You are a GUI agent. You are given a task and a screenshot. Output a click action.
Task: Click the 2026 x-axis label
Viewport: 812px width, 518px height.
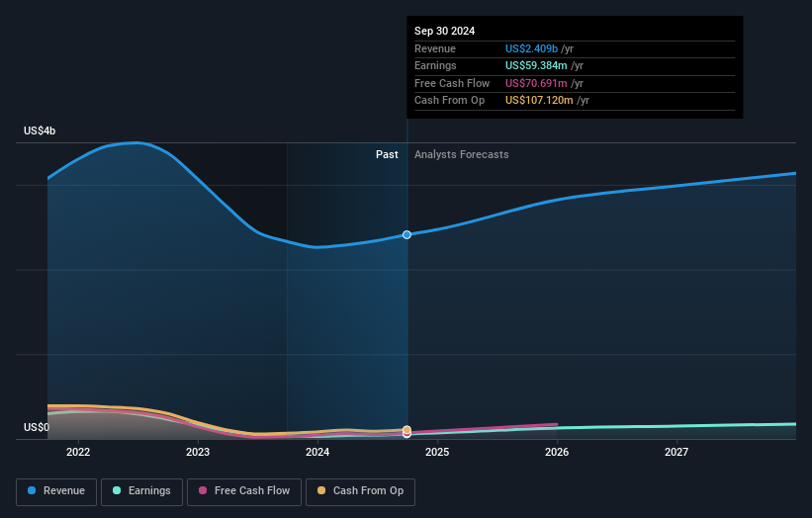(x=557, y=453)
